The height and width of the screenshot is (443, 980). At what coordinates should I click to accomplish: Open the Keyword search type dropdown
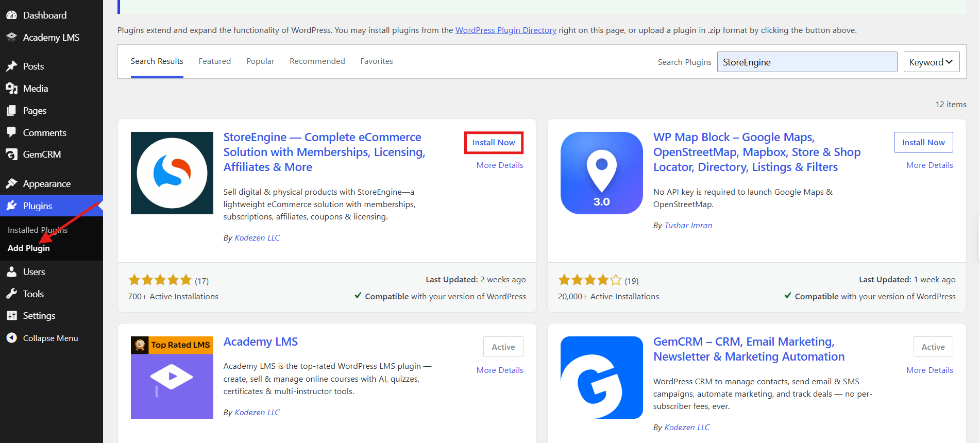pyautogui.click(x=932, y=62)
